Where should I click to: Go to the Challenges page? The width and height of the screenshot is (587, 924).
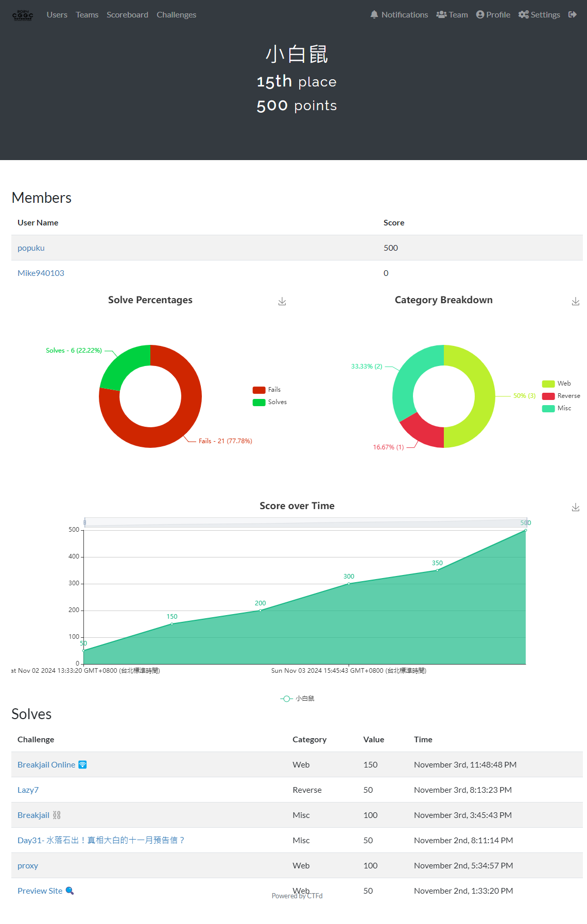pyautogui.click(x=176, y=14)
